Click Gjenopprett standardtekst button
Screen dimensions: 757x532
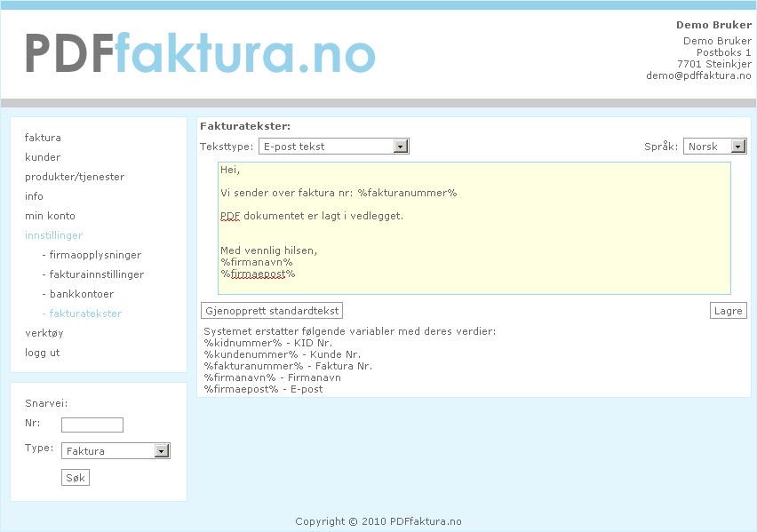[272, 311]
